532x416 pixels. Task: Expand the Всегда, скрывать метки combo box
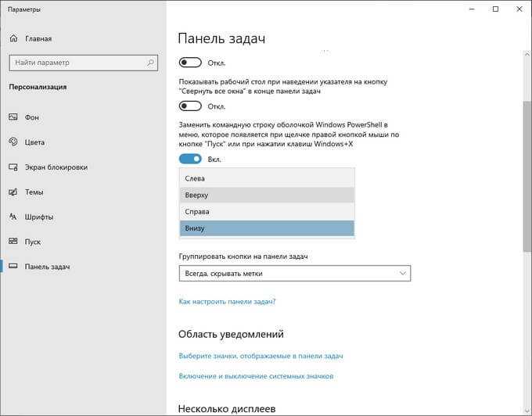(295, 273)
